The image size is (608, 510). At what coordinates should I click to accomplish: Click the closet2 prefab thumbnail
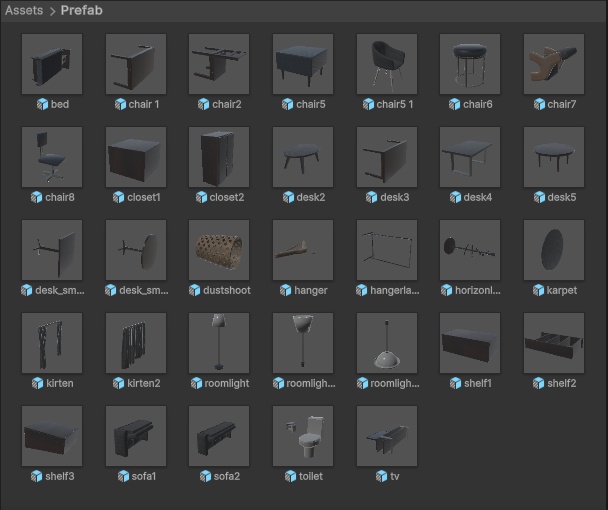click(219, 157)
